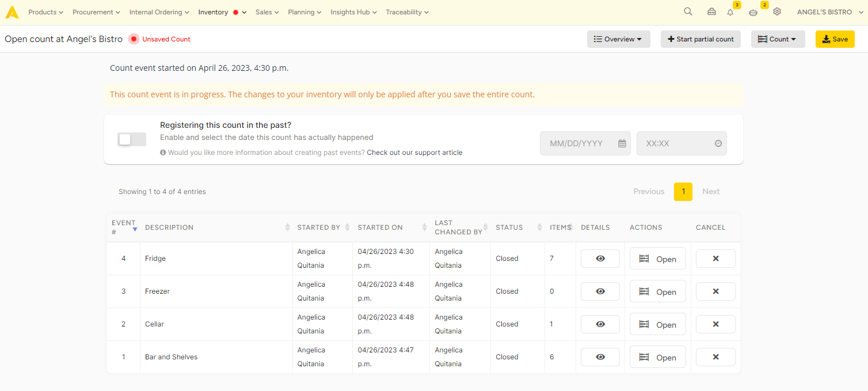868x391 pixels.
Task: Follow 'Check out our support article' link
Action: 414,153
